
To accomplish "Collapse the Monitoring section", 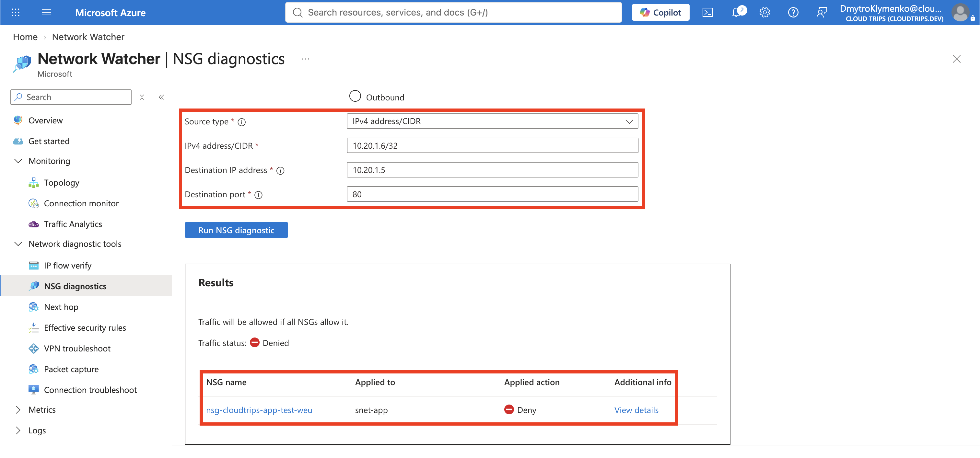I will click(18, 161).
